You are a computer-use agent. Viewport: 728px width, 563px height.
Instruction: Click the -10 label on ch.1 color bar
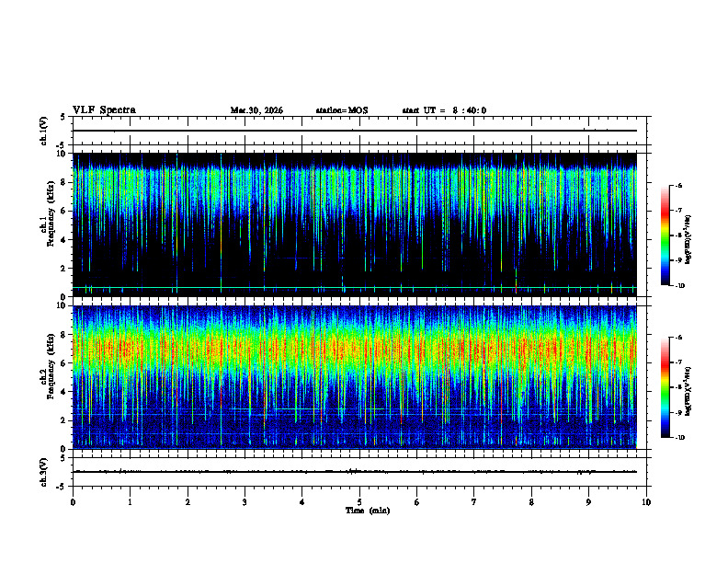click(x=680, y=286)
